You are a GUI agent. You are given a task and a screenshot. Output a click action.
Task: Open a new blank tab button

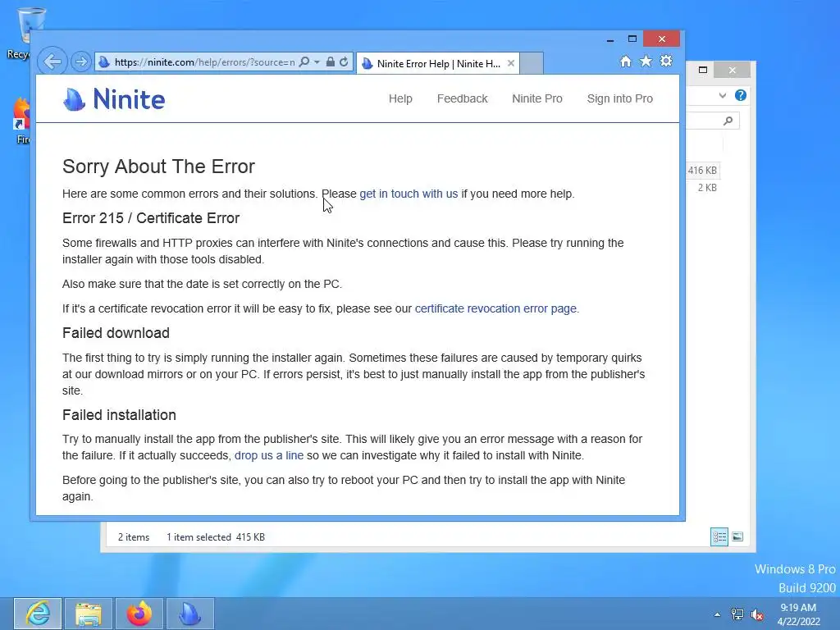(532, 63)
